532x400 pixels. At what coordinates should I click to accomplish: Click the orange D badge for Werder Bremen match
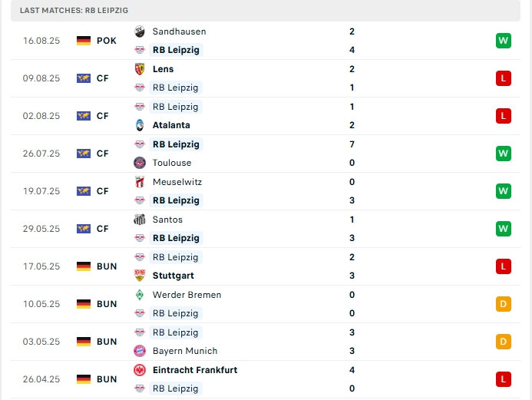[x=504, y=304]
